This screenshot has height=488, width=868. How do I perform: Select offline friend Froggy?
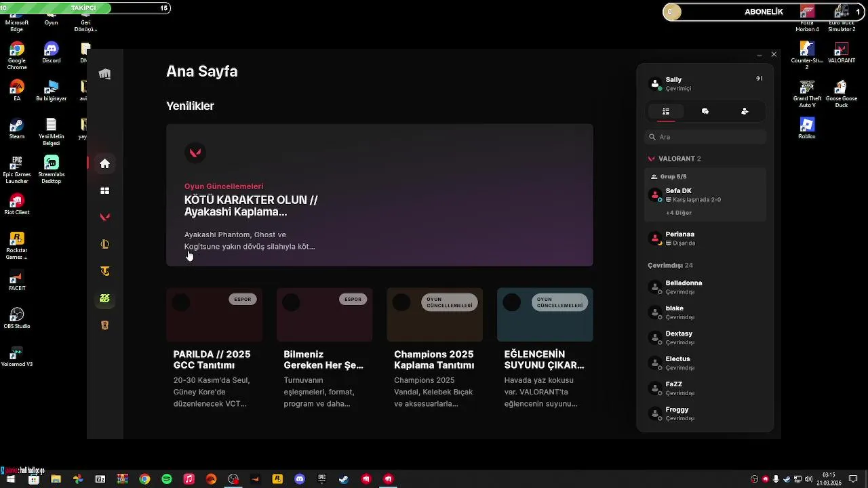coord(705,413)
